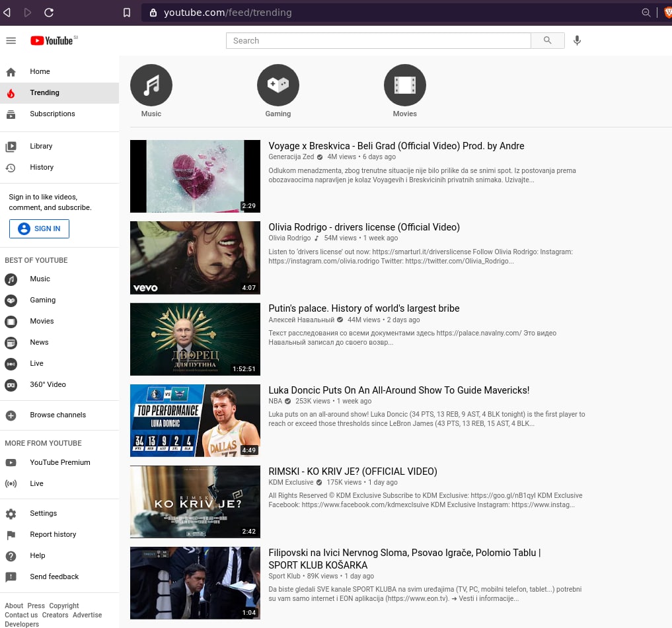Open the Putin palace video thumbnail
This screenshot has height=628, width=672.
195,339
